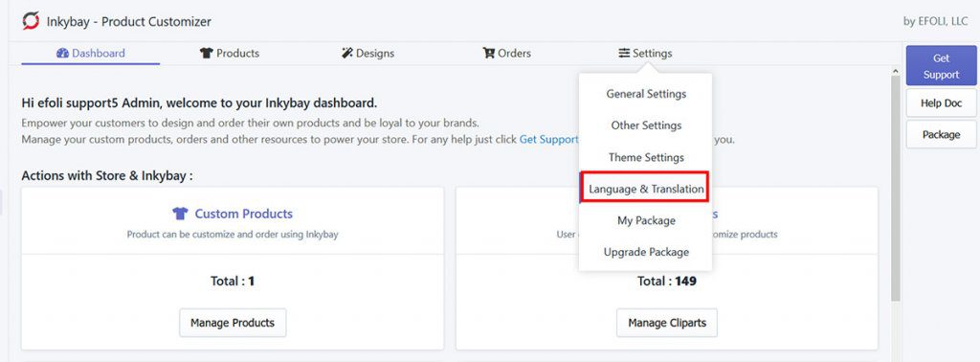Screen dimensions: 980x362
Task: Open the Orders tab
Action: tap(507, 53)
